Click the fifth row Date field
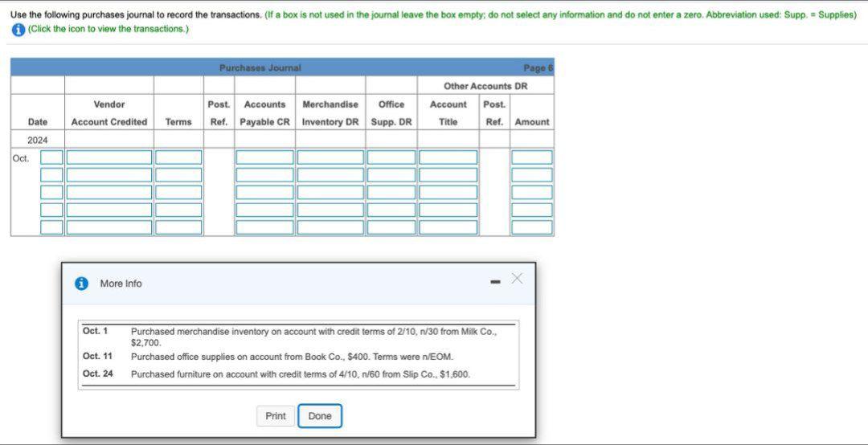 (x=51, y=227)
